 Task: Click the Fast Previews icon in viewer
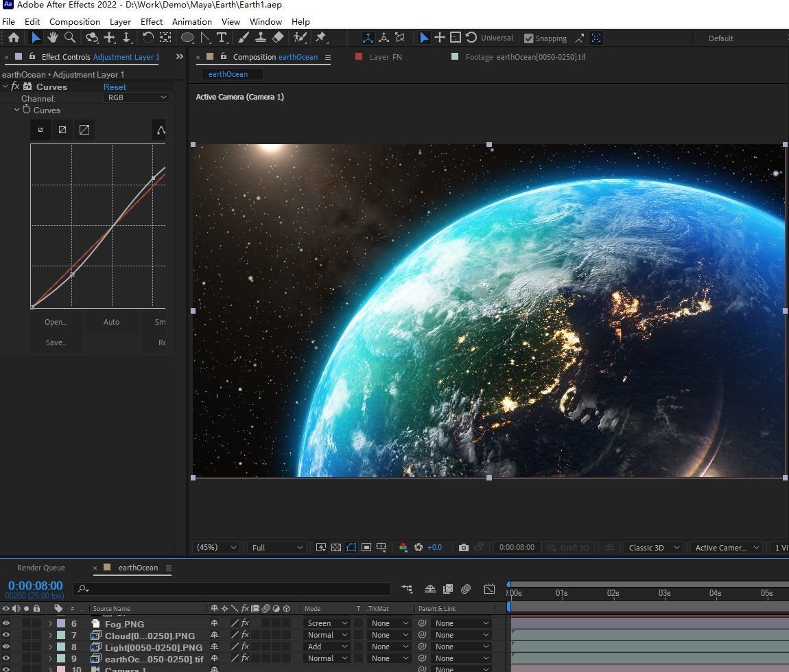[321, 547]
